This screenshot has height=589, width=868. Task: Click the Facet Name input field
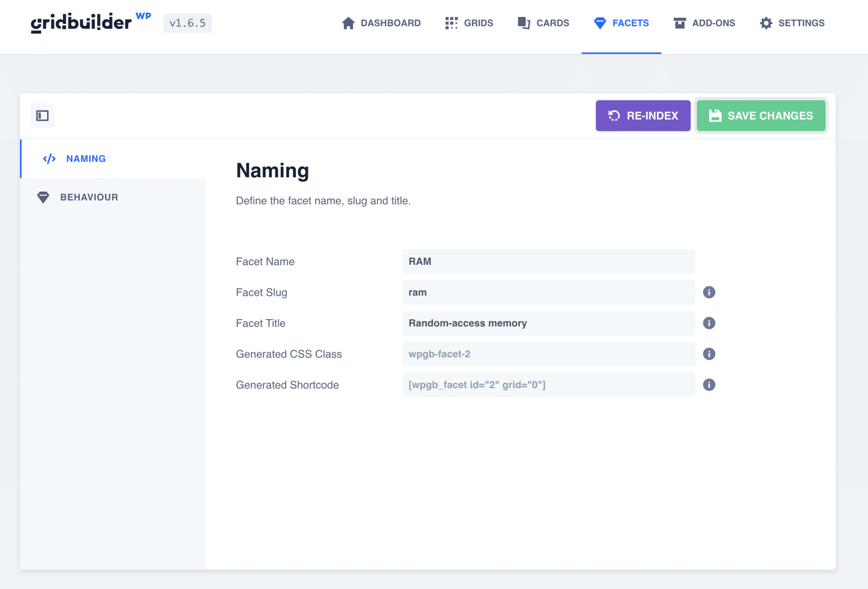(548, 261)
